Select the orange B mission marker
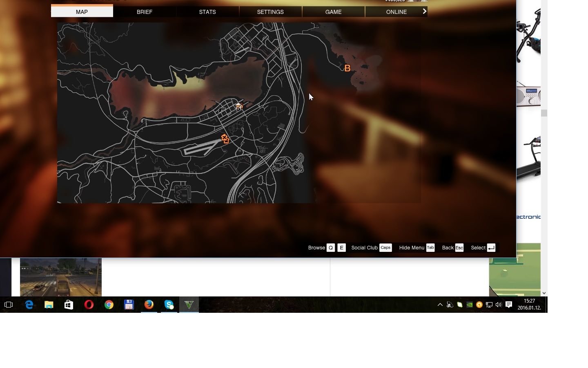The width and height of the screenshot is (588, 368). [347, 68]
